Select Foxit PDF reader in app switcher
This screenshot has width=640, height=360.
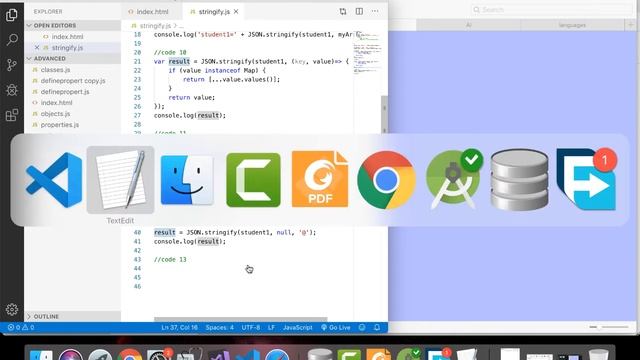tap(320, 180)
